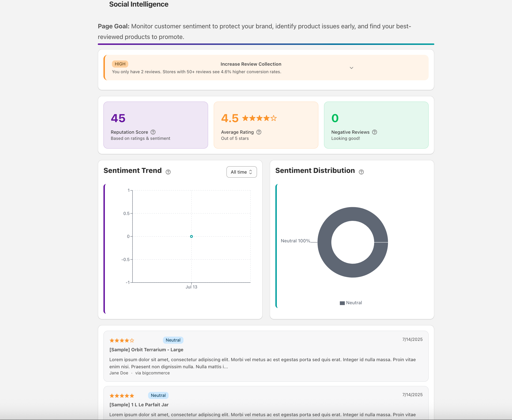Open the All time range dropdown
The image size is (512, 420).
(241, 172)
